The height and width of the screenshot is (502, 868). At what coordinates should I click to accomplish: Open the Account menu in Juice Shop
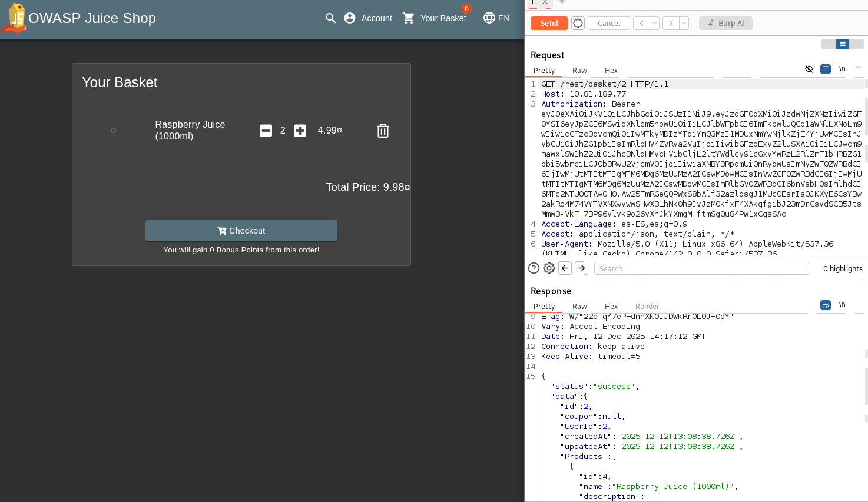coord(368,18)
